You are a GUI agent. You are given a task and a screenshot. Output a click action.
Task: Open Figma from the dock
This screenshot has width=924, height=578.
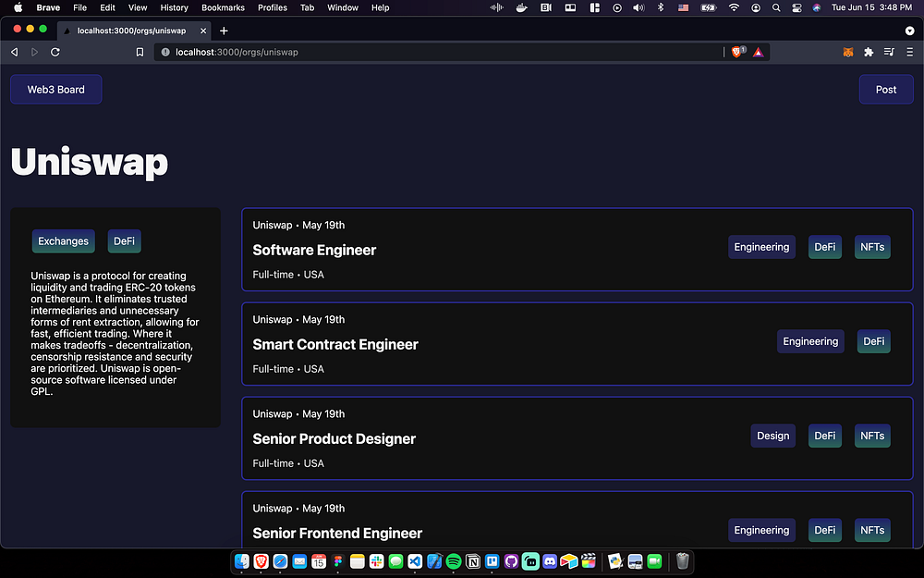point(337,561)
